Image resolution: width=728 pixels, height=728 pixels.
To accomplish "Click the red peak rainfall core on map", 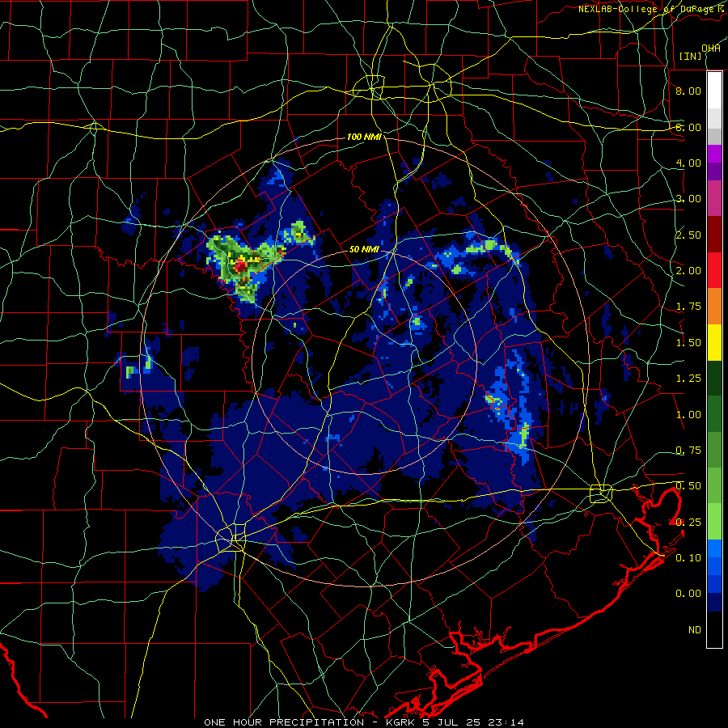I will 241,266.
